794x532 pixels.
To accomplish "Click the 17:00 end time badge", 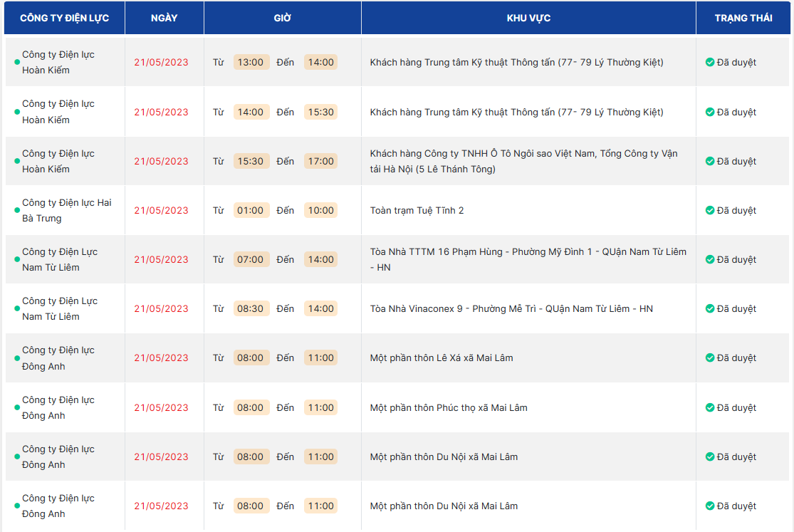I will 320,162.
